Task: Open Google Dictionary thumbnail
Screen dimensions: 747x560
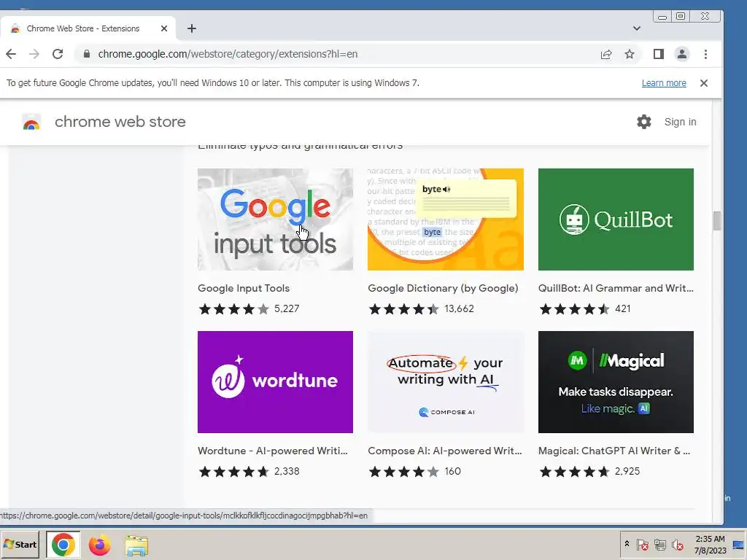Action: click(446, 219)
